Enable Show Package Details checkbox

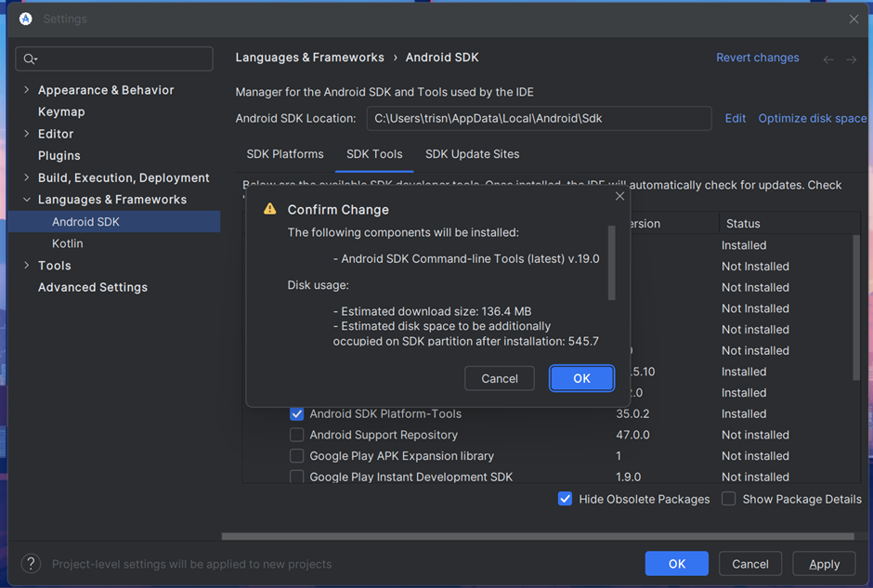click(728, 499)
